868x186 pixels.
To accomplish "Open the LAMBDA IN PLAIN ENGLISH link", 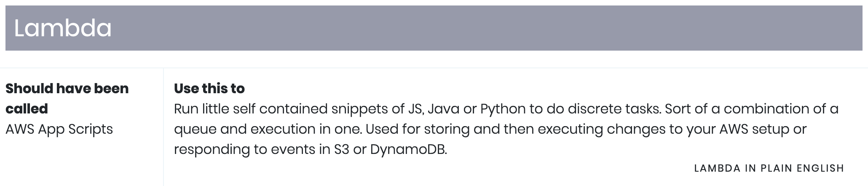I will pyautogui.click(x=769, y=168).
